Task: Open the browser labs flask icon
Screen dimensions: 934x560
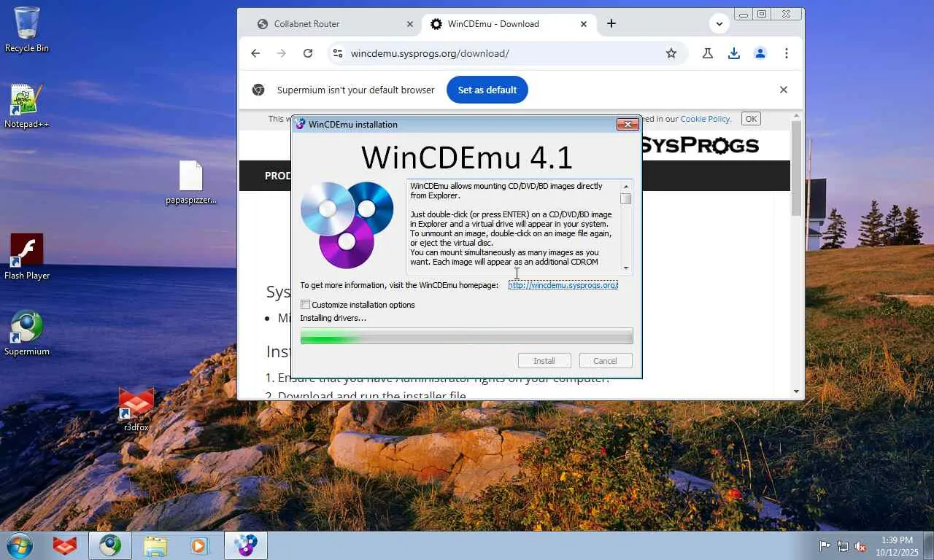Action: pyautogui.click(x=708, y=53)
